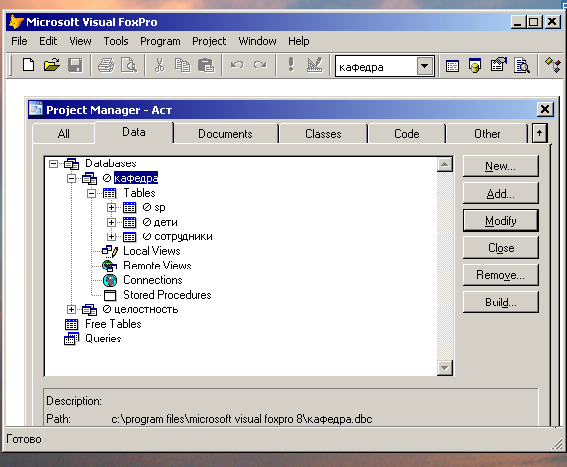Switch to the All tab
The height and width of the screenshot is (467, 567).
tap(64, 133)
